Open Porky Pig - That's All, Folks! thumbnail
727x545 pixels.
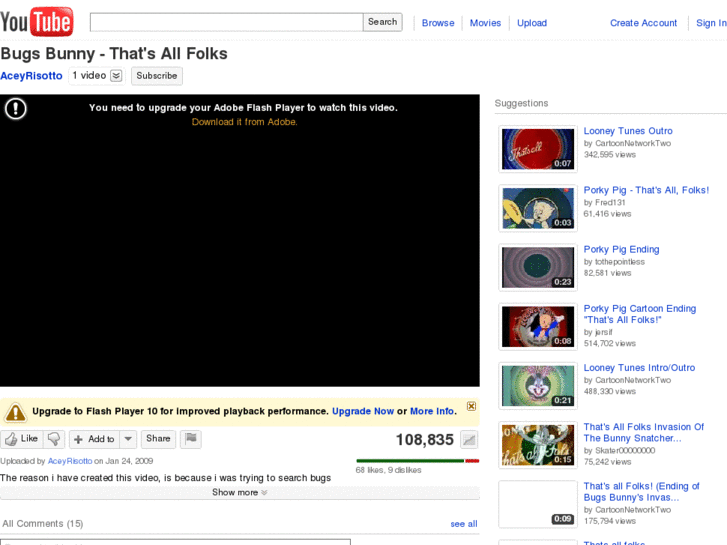(x=538, y=208)
